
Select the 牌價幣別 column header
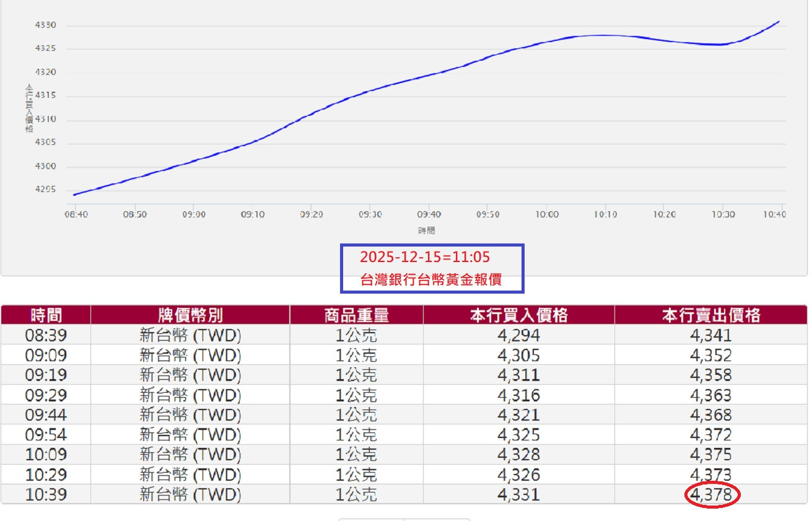tap(190, 315)
